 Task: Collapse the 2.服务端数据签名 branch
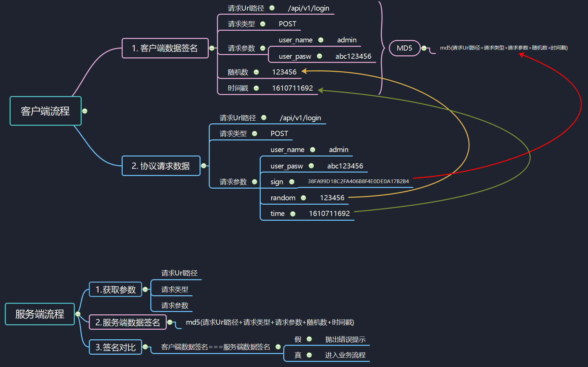point(170,322)
